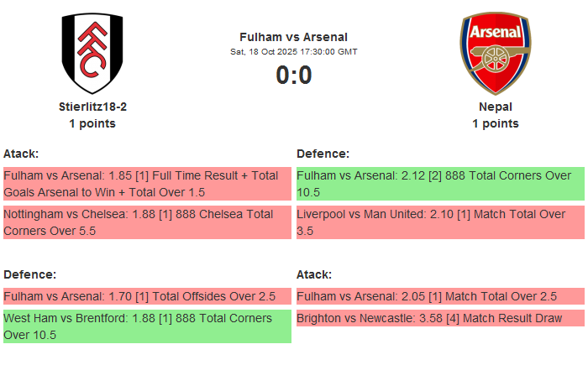Select the Chelsea Total Corners Over 5.5 bet

pyautogui.click(x=147, y=222)
